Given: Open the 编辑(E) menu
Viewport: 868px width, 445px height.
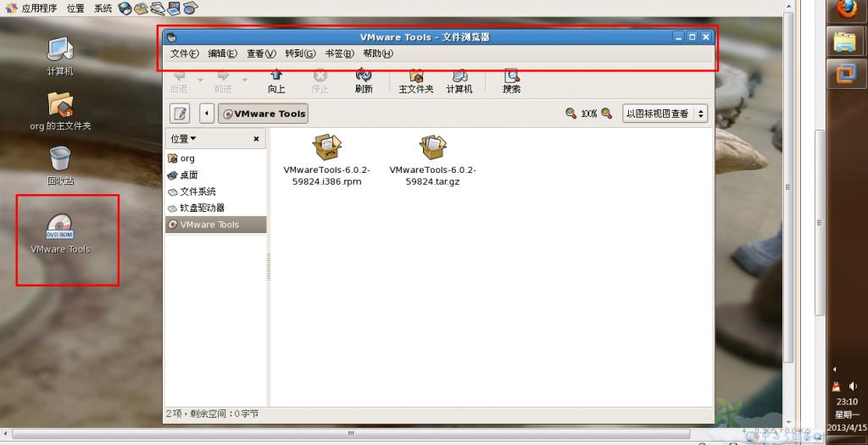Looking at the screenshot, I should click(x=223, y=53).
